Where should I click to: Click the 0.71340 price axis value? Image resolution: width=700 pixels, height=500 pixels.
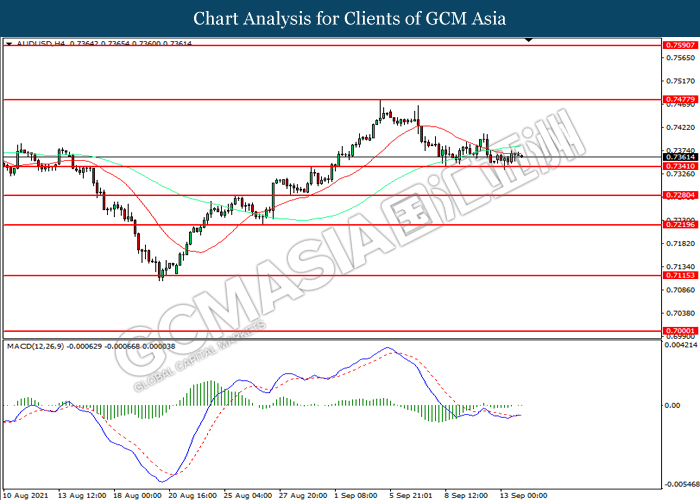(x=681, y=267)
